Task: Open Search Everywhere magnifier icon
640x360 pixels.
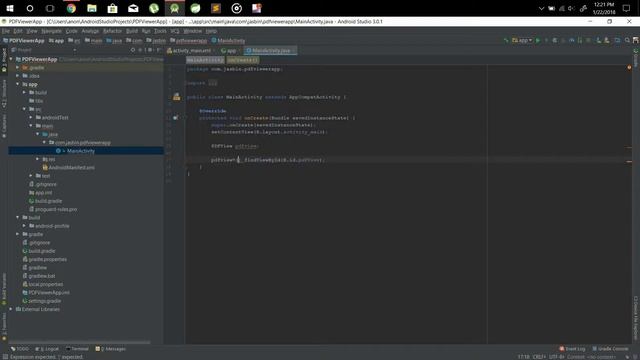Action: click(627, 40)
